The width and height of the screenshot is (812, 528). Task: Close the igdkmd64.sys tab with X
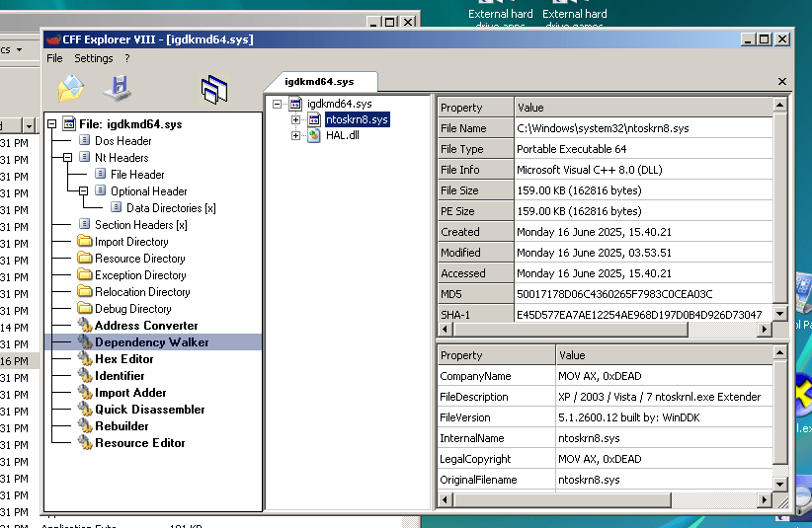782,82
